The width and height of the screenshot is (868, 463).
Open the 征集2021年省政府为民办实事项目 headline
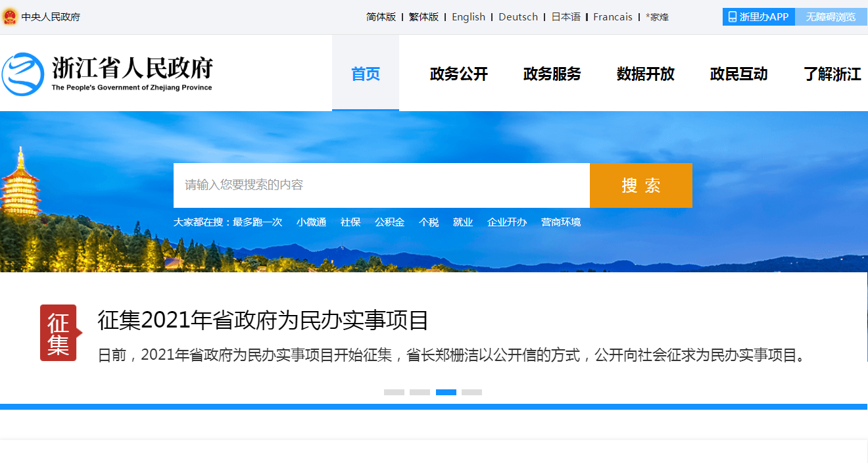[x=263, y=320]
